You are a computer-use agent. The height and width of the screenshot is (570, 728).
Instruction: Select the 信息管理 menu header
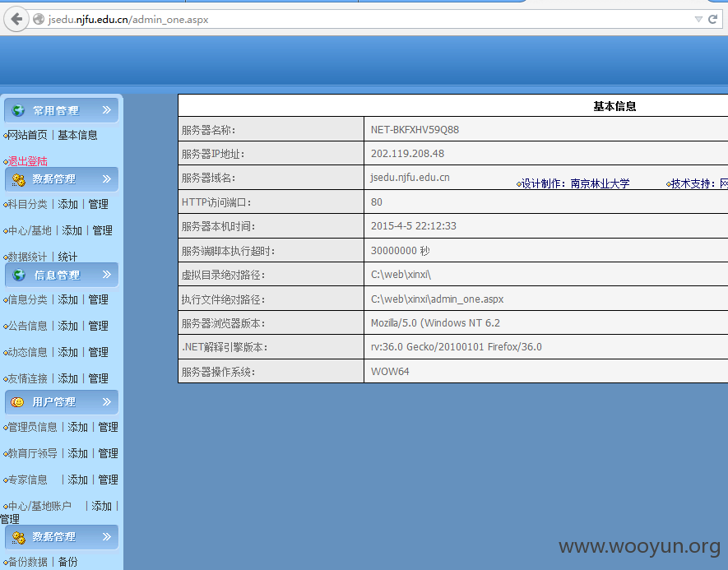click(x=62, y=275)
